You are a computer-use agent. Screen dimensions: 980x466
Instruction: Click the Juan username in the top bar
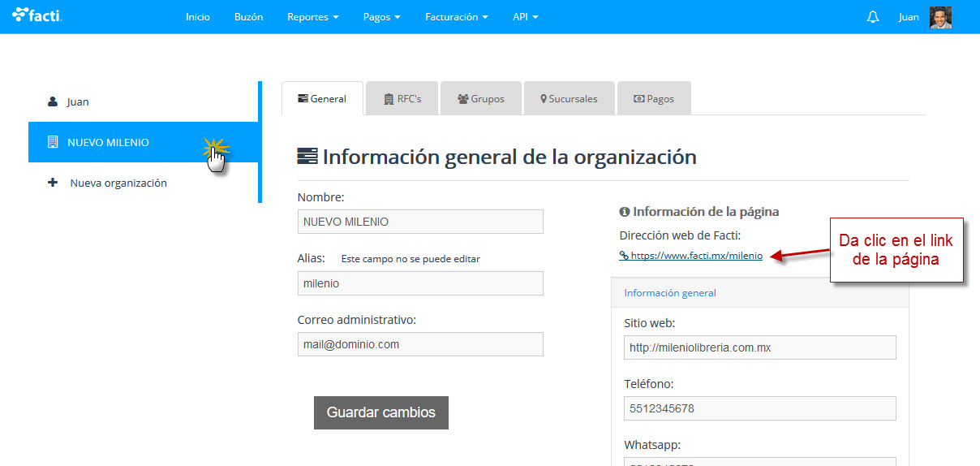(x=909, y=17)
